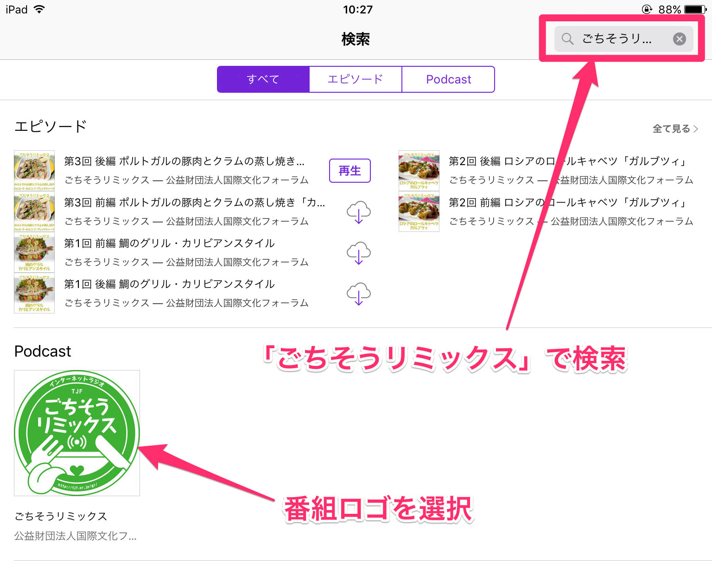712x588 pixels.
Task: Tap the rotation lock status icon
Action: (647, 9)
